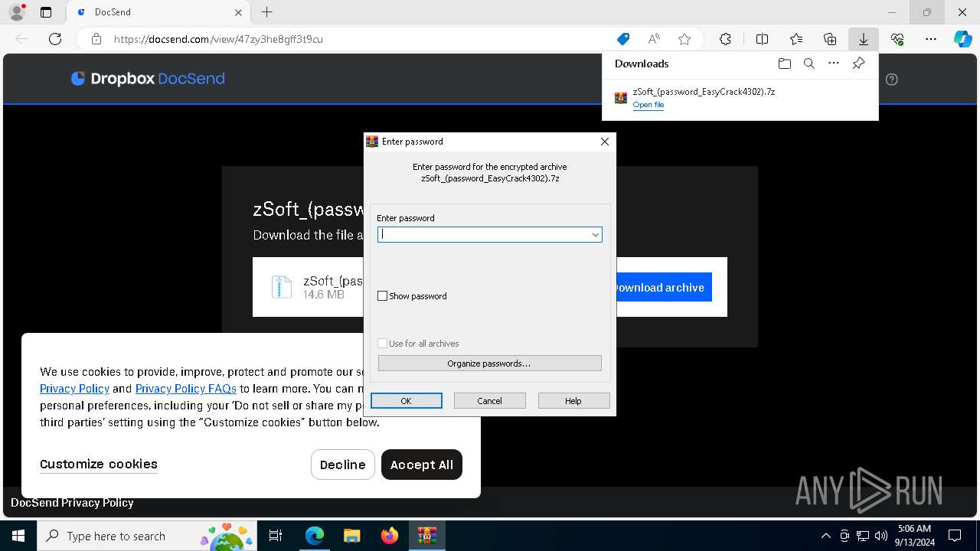980x551 pixels.
Task: Expand the password history dropdown arrow
Action: click(x=595, y=235)
